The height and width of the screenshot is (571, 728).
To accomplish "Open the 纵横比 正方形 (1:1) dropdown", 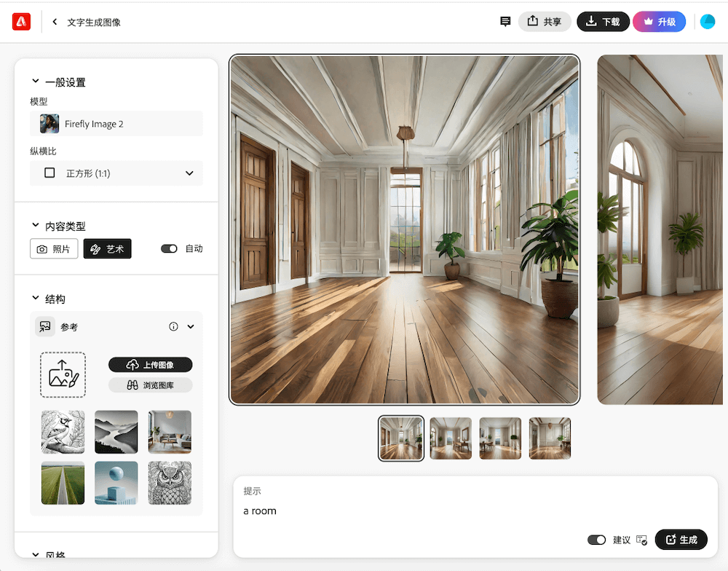I will click(x=116, y=173).
